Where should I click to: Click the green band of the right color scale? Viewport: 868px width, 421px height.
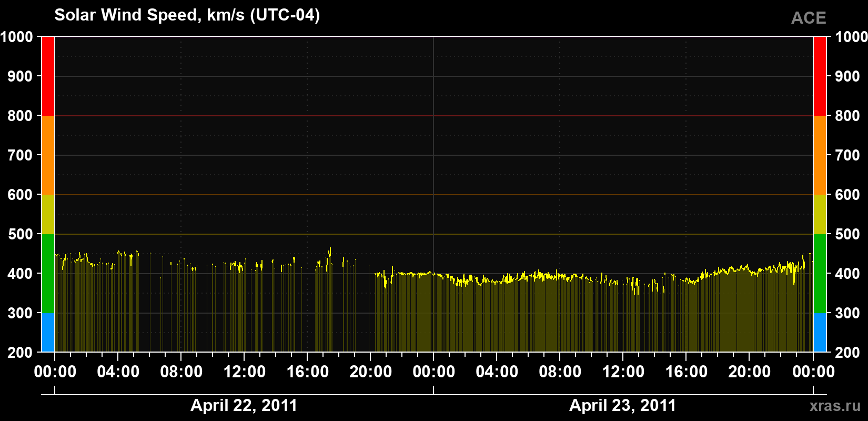point(820,274)
